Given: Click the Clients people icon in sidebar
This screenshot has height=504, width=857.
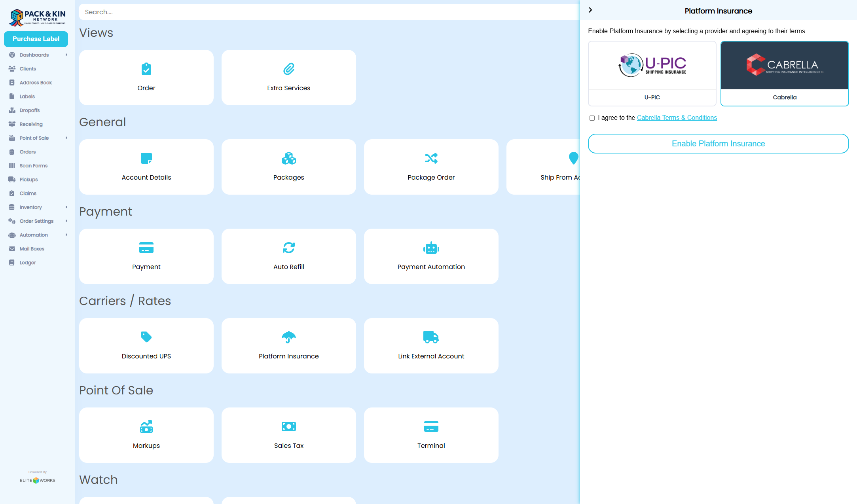Looking at the screenshot, I should (12, 68).
